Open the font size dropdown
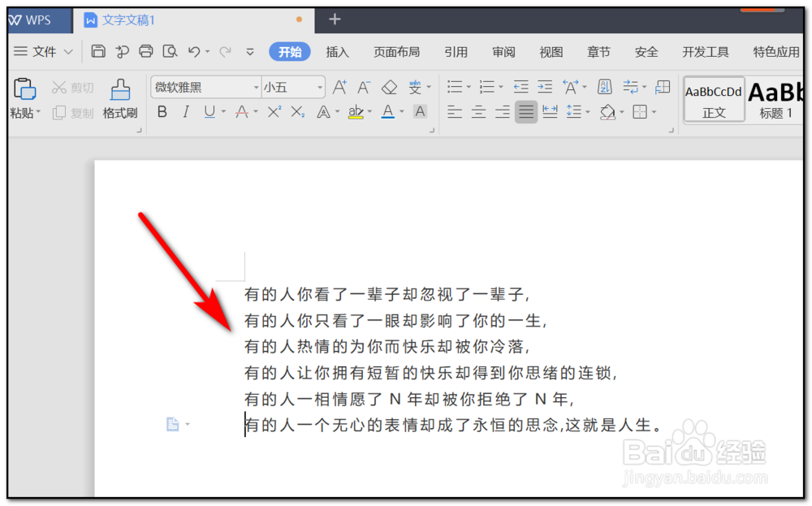 pos(318,87)
